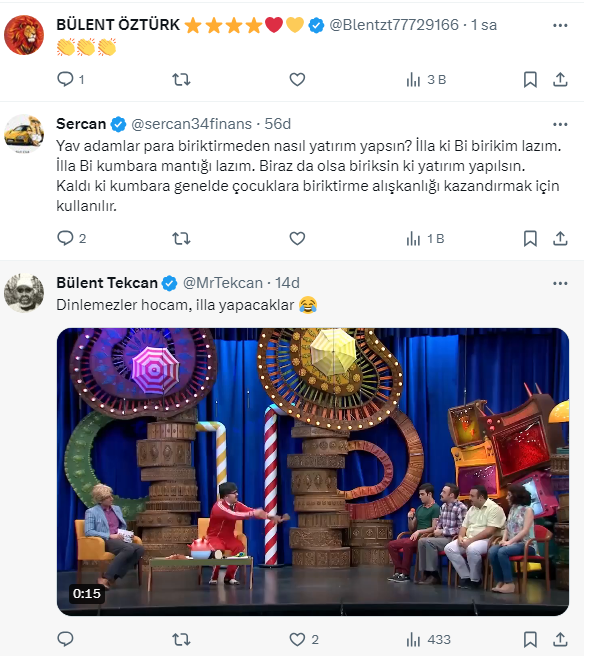Image resolution: width=609 pixels, height=656 pixels.
Task: Bookmark Sercan's tweet
Action: click(x=531, y=238)
